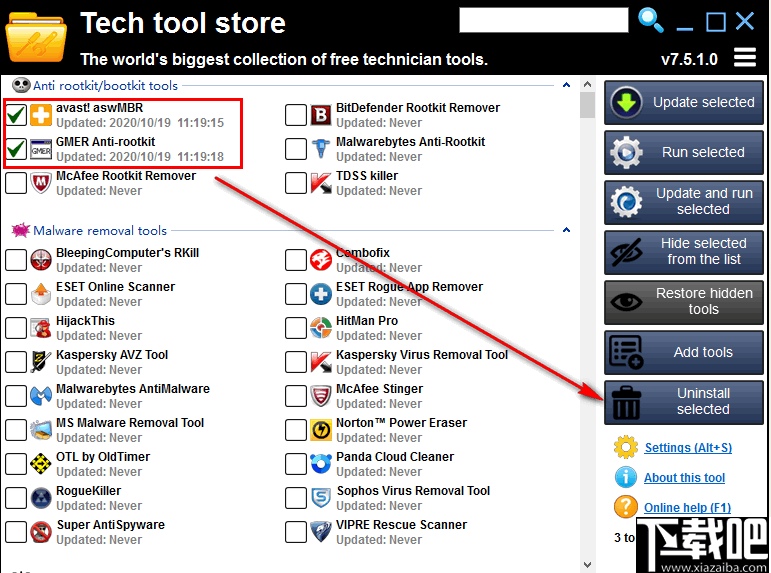The image size is (771, 573).
Task: Click Hide selected from the list
Action: click(x=683, y=252)
